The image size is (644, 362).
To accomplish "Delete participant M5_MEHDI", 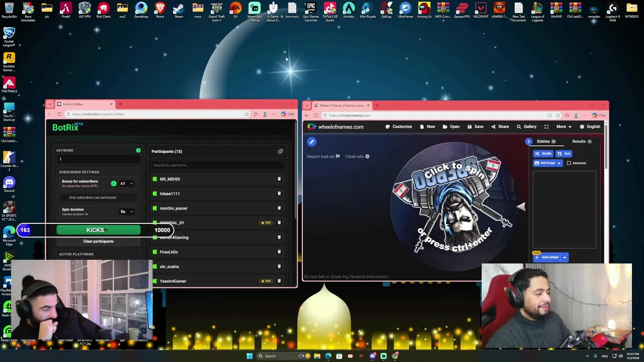I will (279, 179).
